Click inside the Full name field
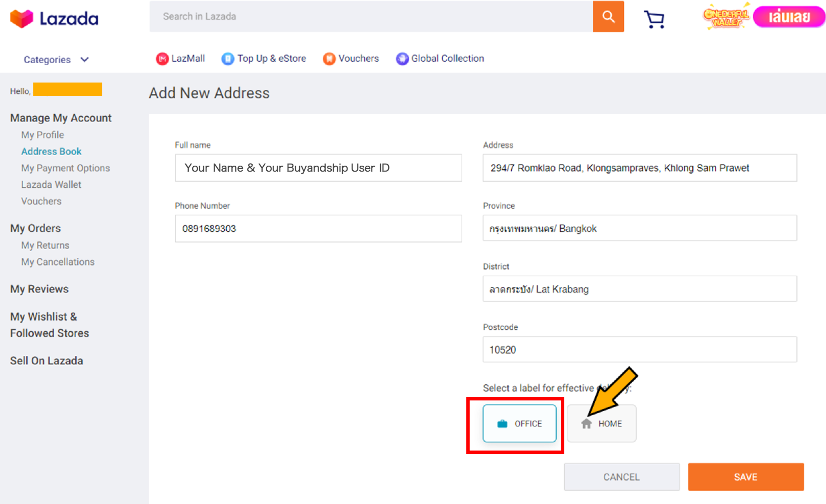Viewport: 826px width, 504px height. tap(318, 168)
